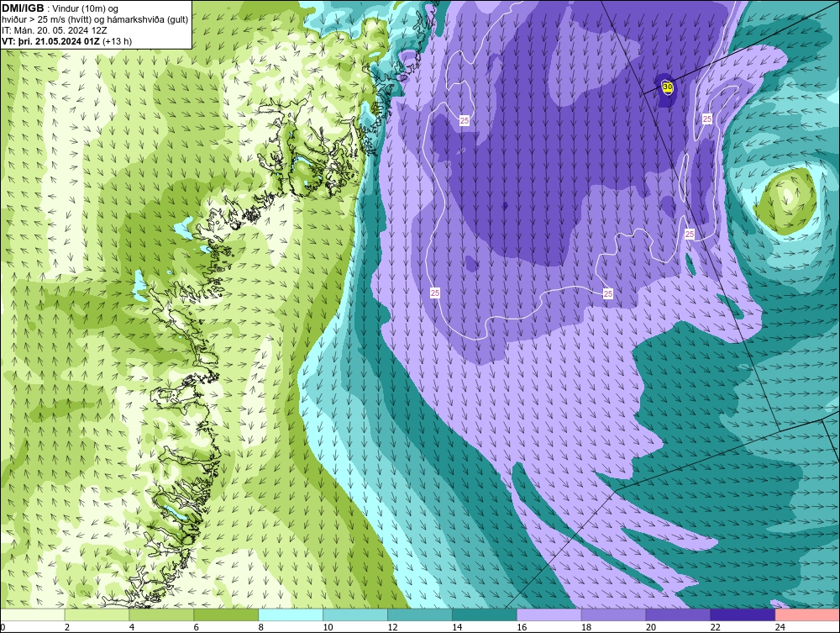Click the legend tick label 14
840x633 pixels.
[457, 627]
